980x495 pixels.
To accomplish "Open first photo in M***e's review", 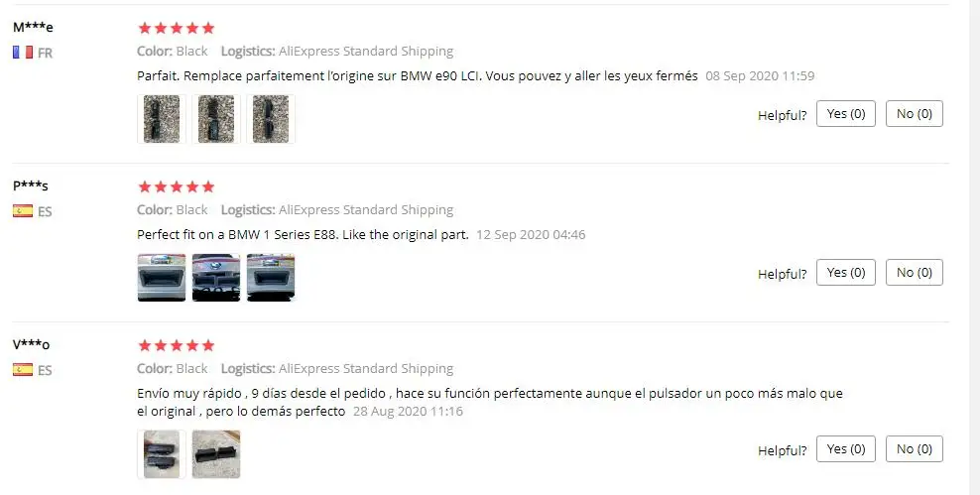I will coord(162,119).
